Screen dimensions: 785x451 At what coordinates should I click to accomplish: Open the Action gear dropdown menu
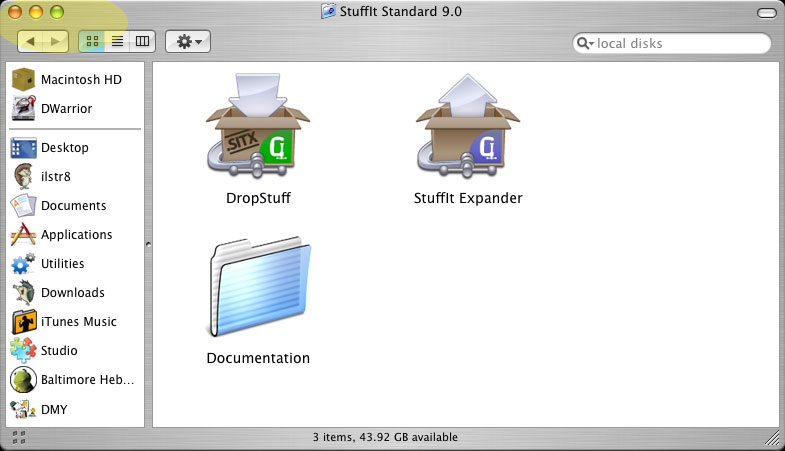(187, 42)
